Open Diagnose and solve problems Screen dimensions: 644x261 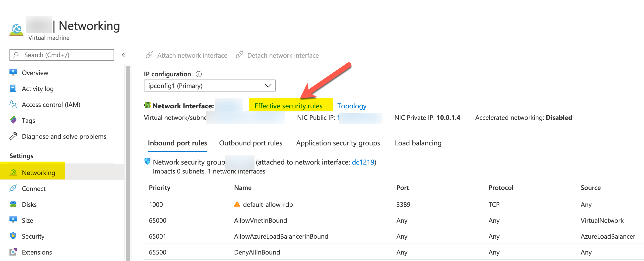(64, 136)
